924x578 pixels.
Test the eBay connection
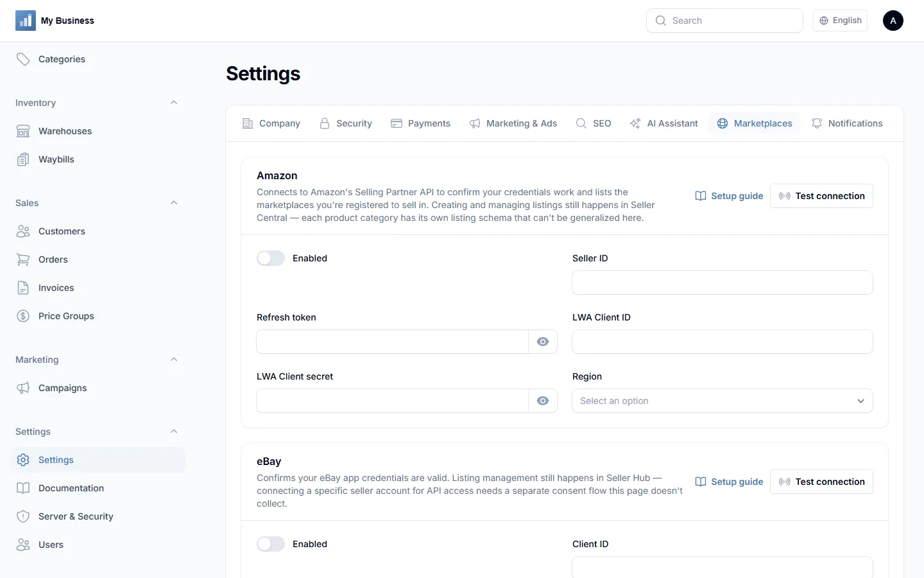821,482
